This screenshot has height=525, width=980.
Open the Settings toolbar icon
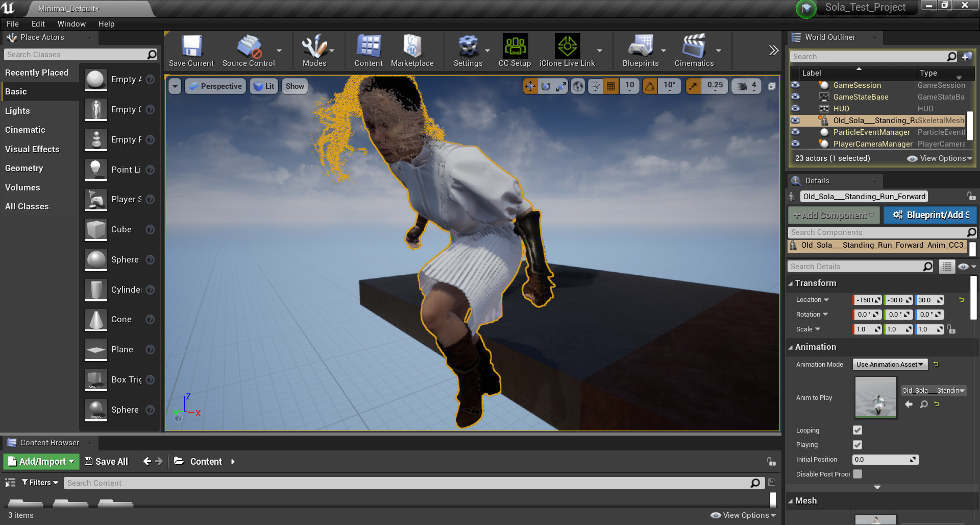[468, 51]
